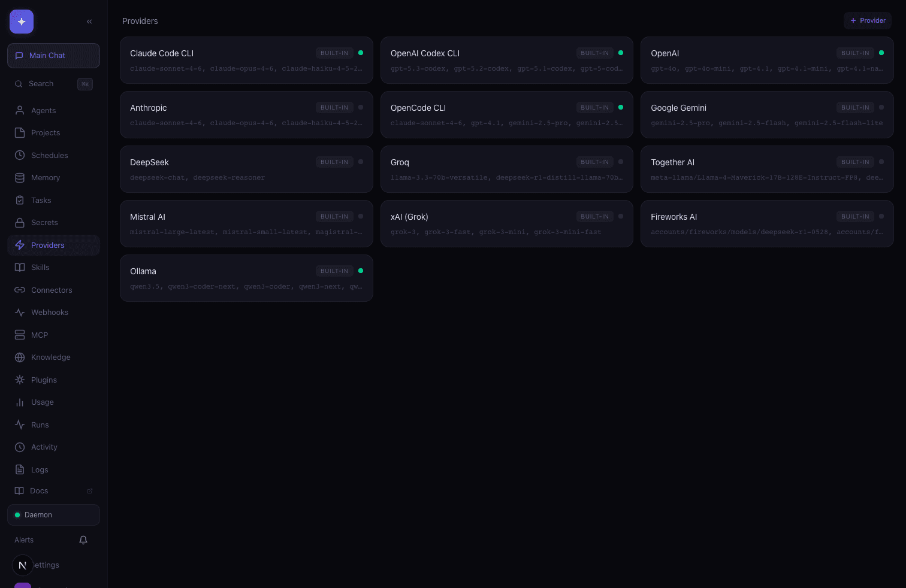Click the status dot on Google Gemini card
The image size is (906, 588).
click(x=881, y=107)
